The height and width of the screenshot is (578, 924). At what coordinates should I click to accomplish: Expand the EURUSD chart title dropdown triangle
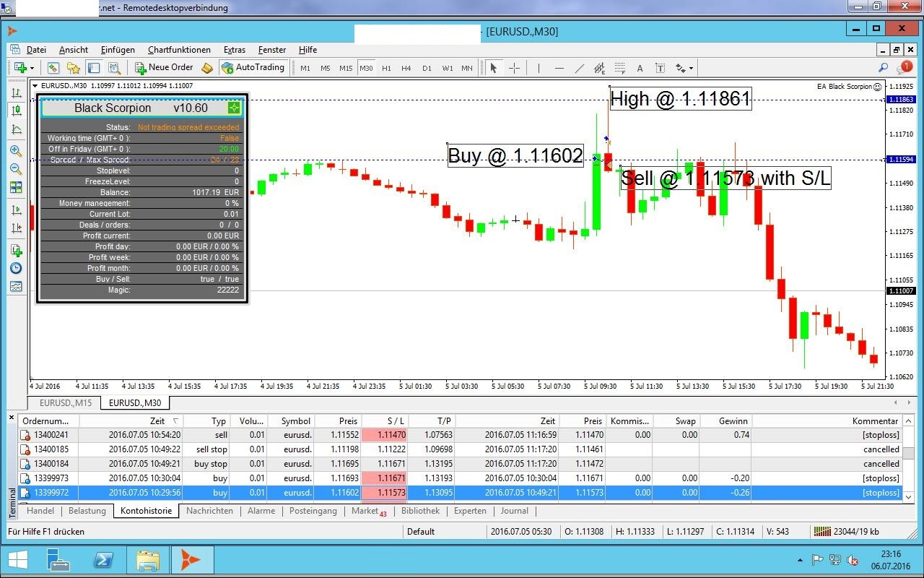click(x=36, y=86)
